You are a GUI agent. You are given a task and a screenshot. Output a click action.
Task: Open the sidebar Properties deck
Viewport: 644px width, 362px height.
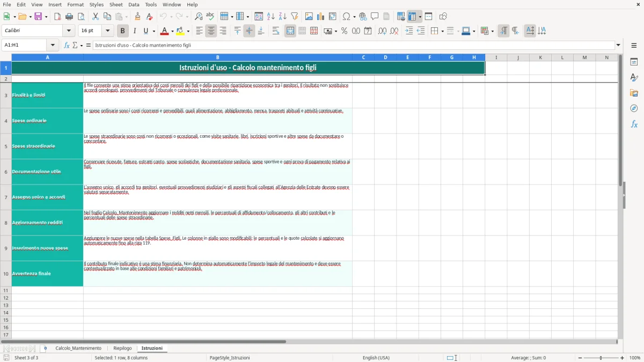coord(634,62)
